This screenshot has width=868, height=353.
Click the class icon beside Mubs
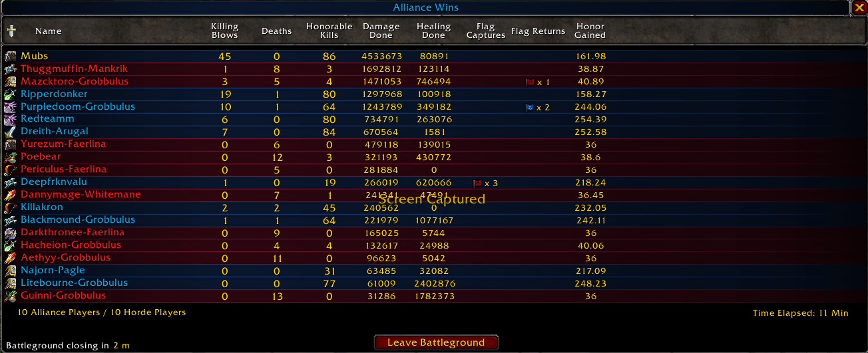(x=10, y=57)
